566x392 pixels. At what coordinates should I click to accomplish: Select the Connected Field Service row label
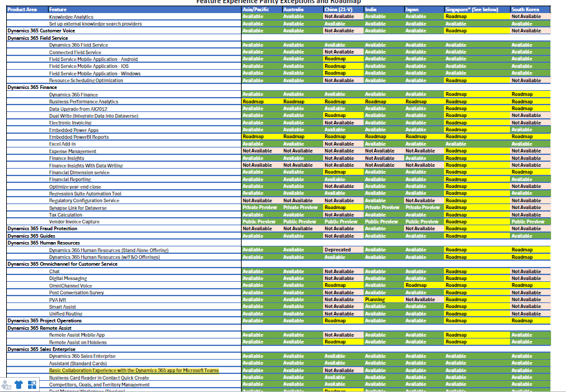pyautogui.click(x=75, y=52)
